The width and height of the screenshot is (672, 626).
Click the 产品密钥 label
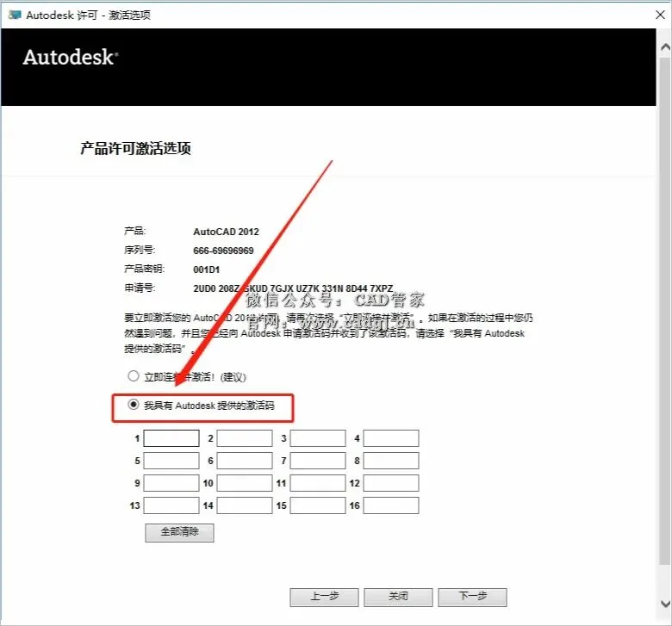tap(145, 269)
